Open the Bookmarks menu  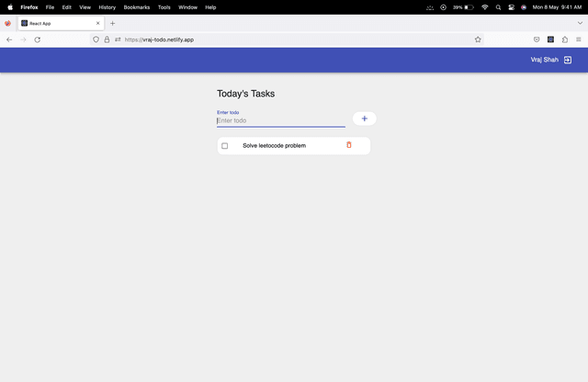coord(137,6)
